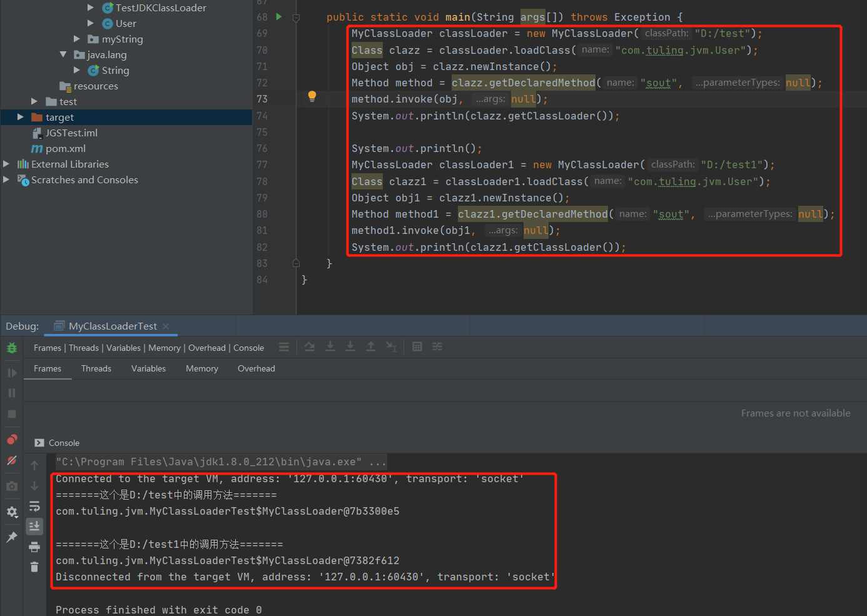Click the Step Into icon in the debug toolbar

point(330,346)
